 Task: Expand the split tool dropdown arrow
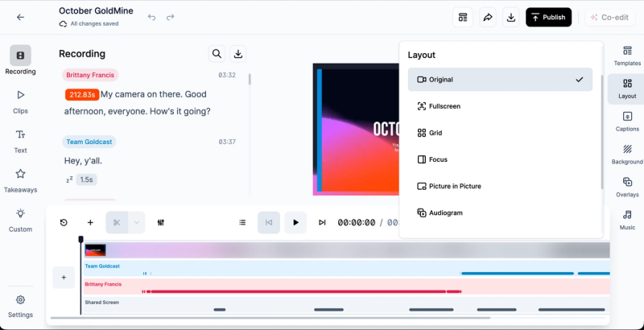[137, 222]
